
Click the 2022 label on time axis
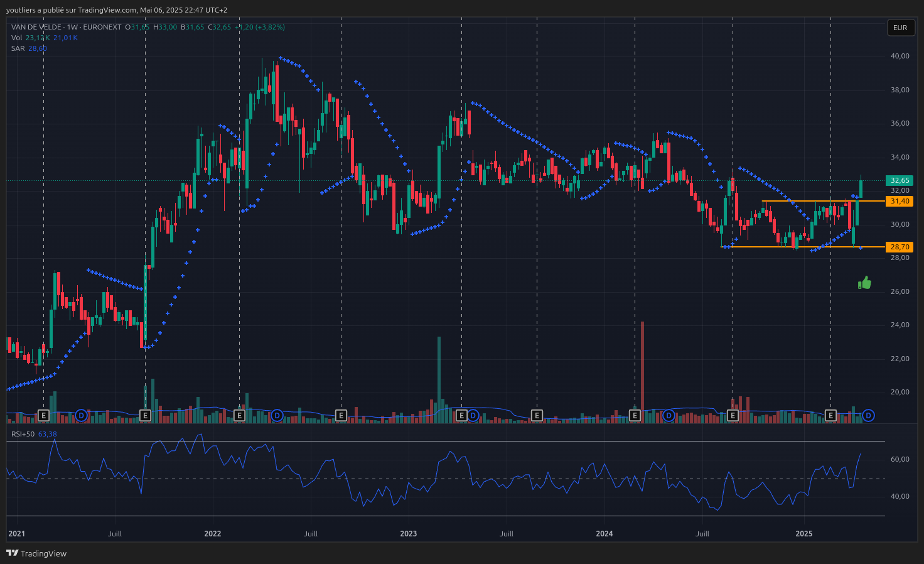coord(213,534)
